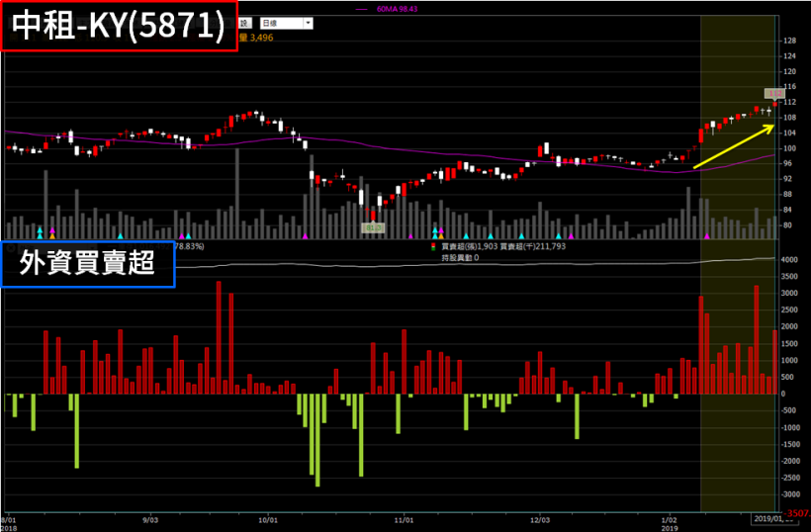
Task: Click the red -3507 value on lower axis
Action: (798, 513)
